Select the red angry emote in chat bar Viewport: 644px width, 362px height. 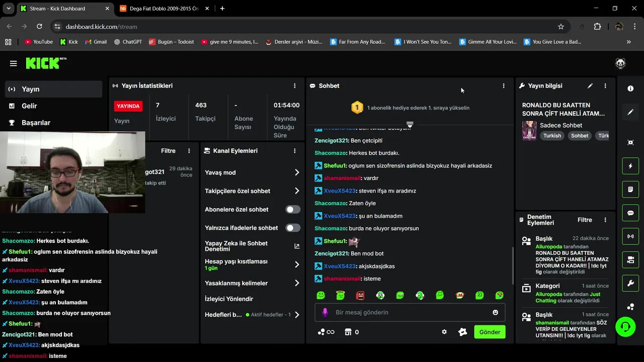(x=360, y=295)
